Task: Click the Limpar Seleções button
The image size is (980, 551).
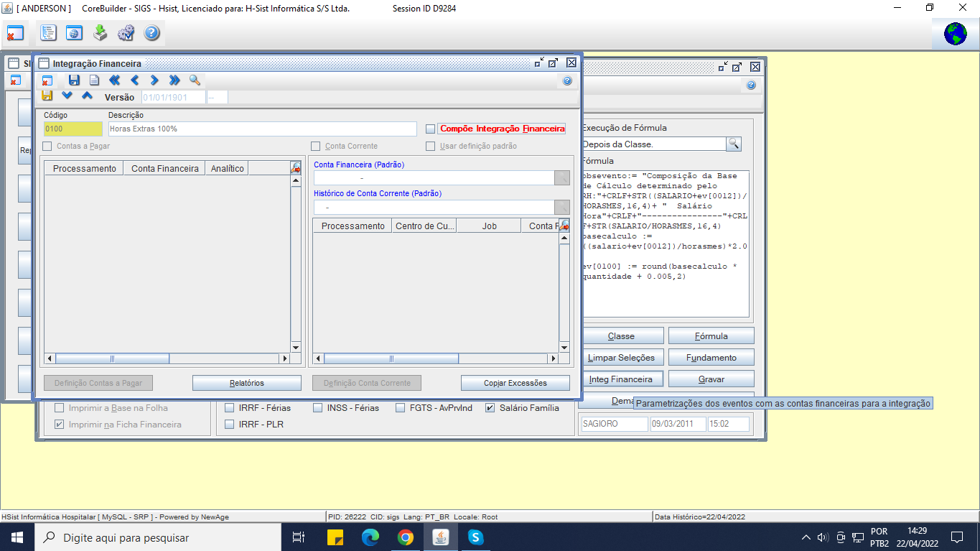Action: click(x=621, y=357)
